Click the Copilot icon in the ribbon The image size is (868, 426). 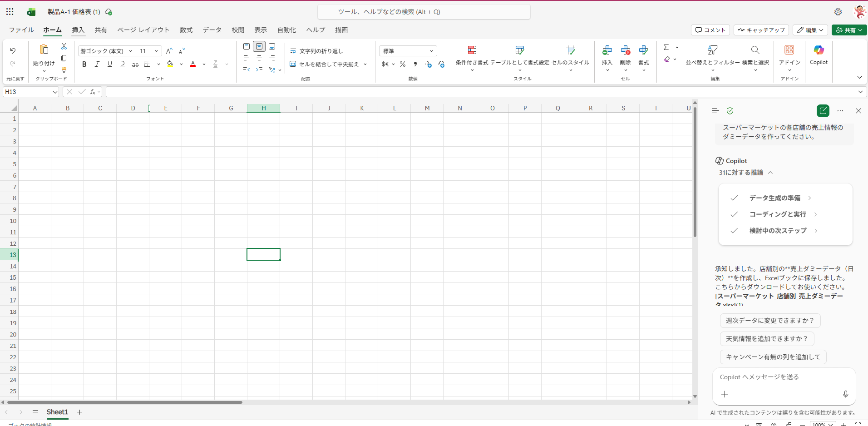(x=819, y=50)
